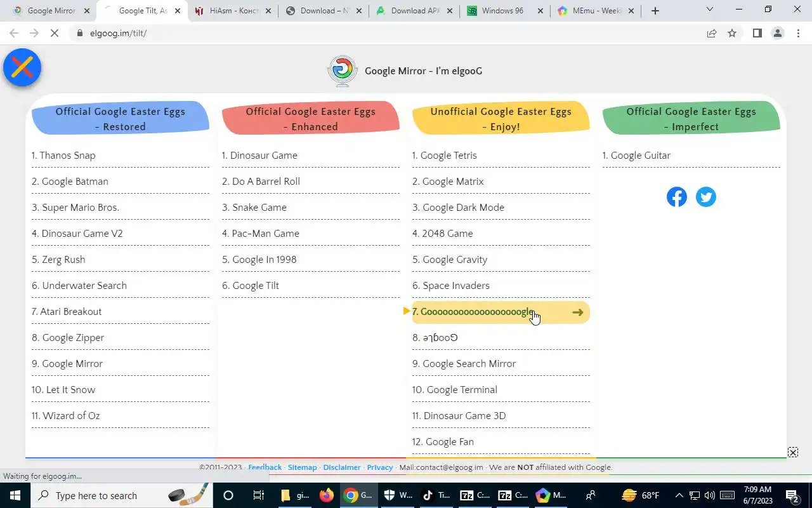Open Firefox from the taskbar

pyautogui.click(x=327, y=495)
